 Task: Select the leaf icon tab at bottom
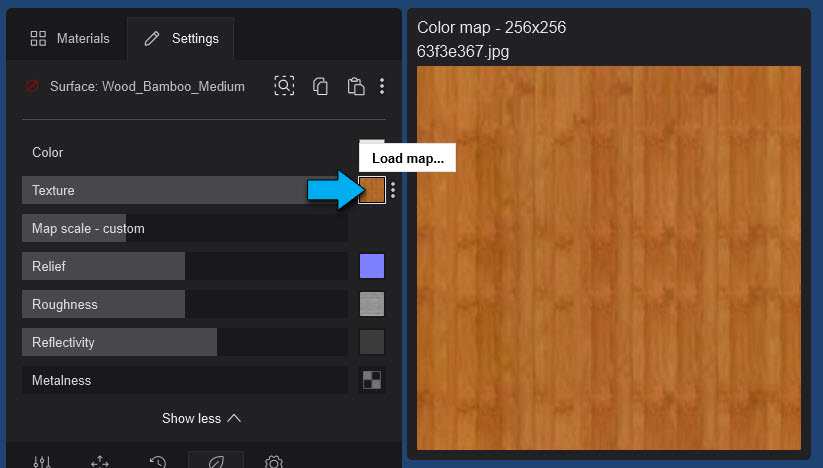point(216,461)
